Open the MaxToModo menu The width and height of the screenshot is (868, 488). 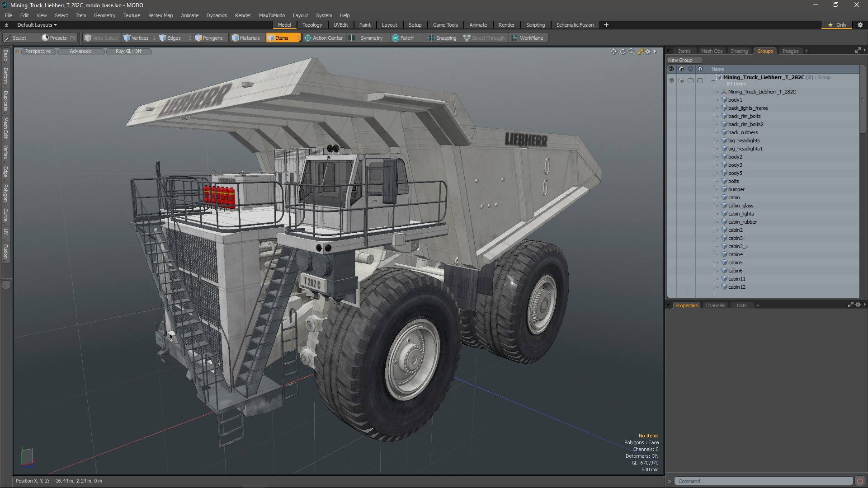[272, 15]
